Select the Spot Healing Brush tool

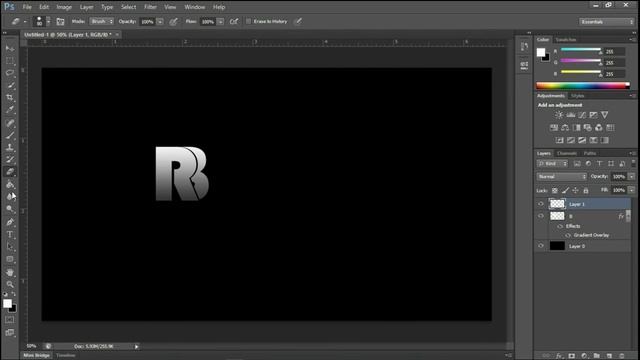pyautogui.click(x=10, y=123)
